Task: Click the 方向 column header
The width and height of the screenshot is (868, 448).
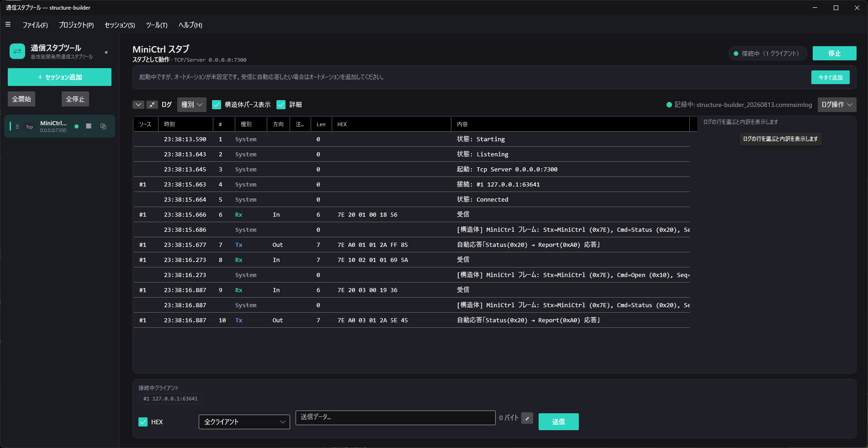Action: click(278, 124)
